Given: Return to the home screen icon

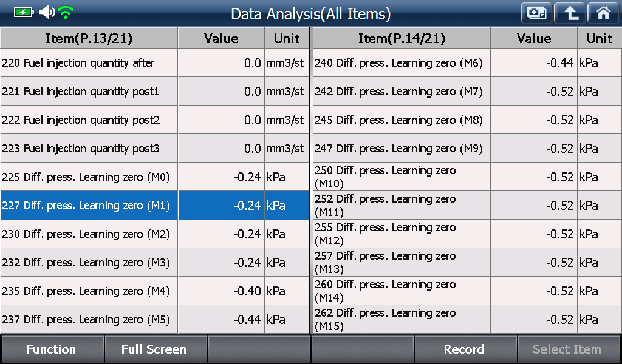Looking at the screenshot, I should pos(603,13).
